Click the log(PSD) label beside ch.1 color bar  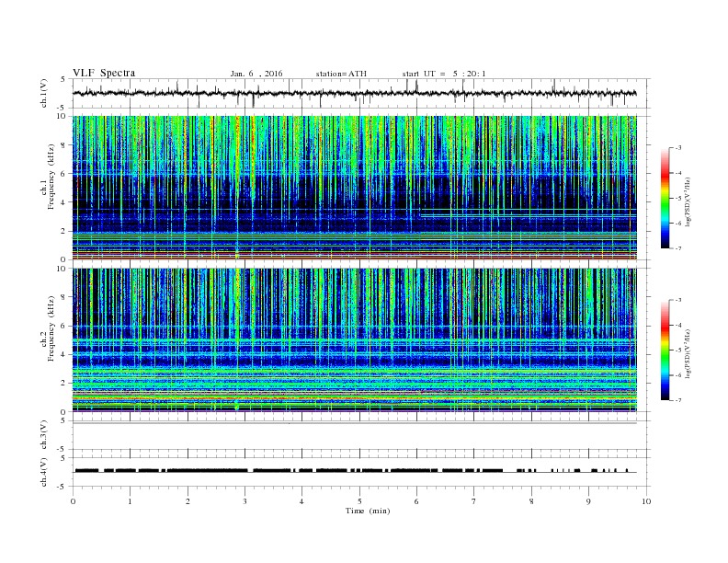point(688,201)
